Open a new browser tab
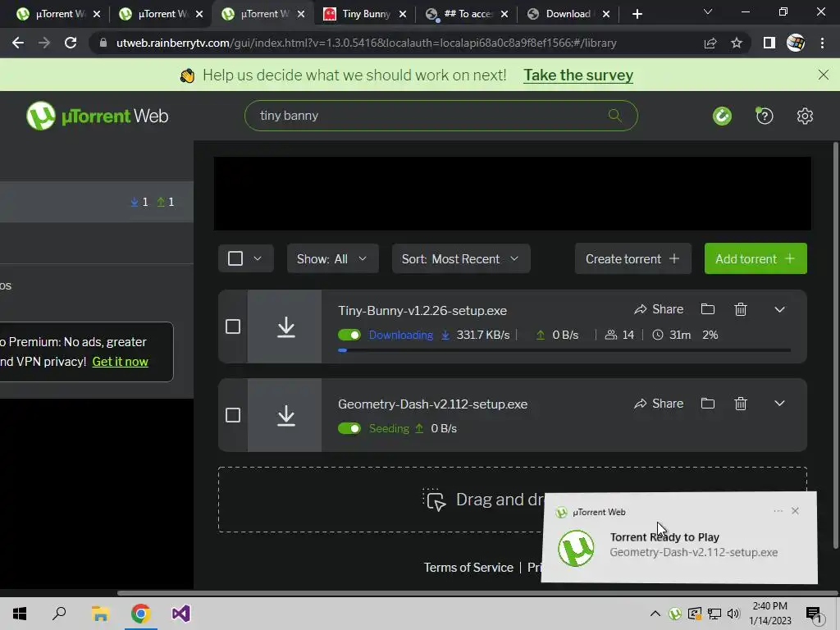The height and width of the screenshot is (630, 840). click(x=637, y=14)
